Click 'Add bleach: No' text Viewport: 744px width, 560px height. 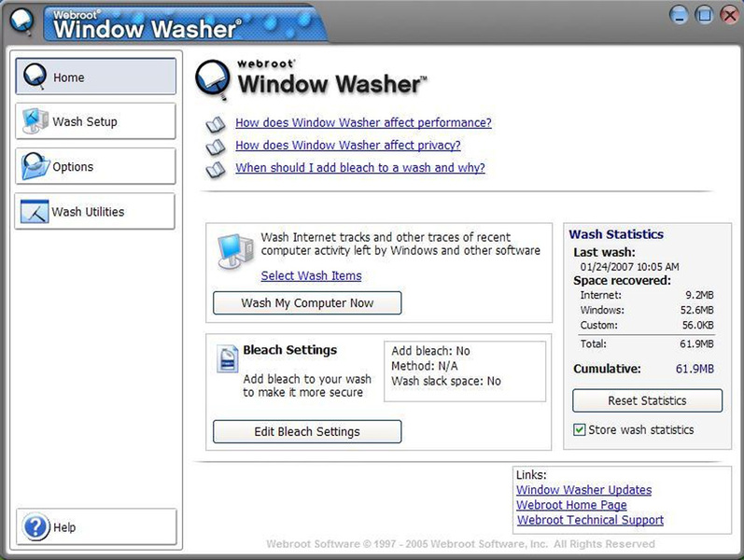(430, 351)
